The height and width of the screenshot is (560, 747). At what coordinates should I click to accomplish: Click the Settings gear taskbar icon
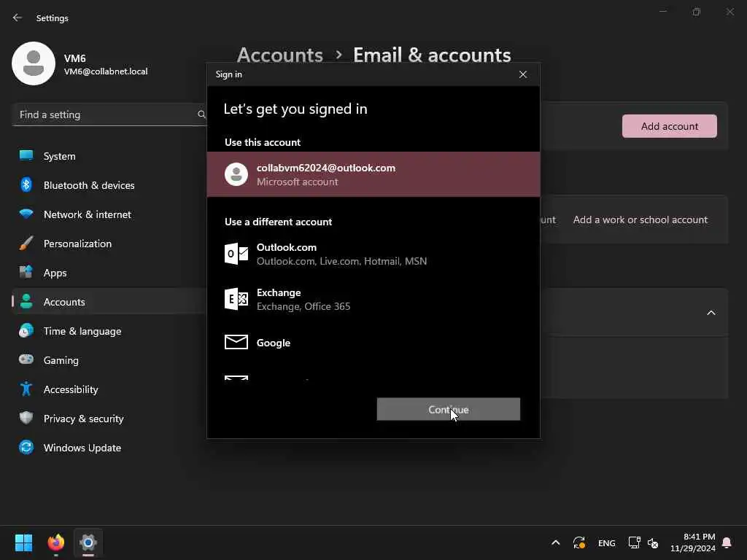coord(88,542)
